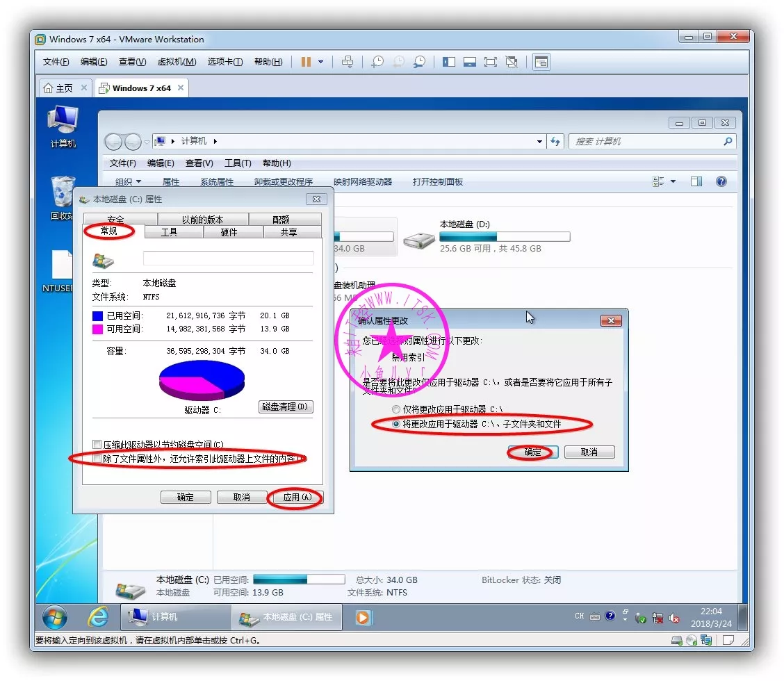
Task: Click the Explorer help question mark icon
Action: pyautogui.click(x=721, y=181)
